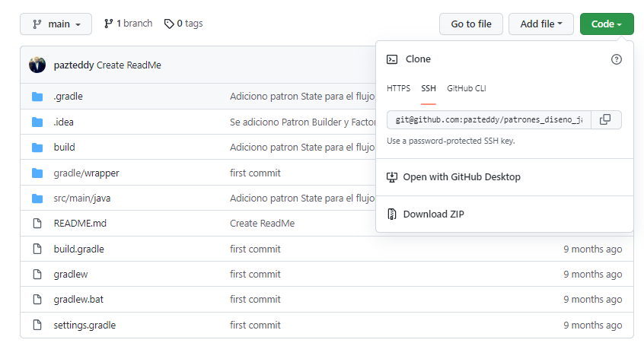Screen dimensions: 644x343
Task: Click the GitHub Desktop icon
Action: (x=392, y=177)
